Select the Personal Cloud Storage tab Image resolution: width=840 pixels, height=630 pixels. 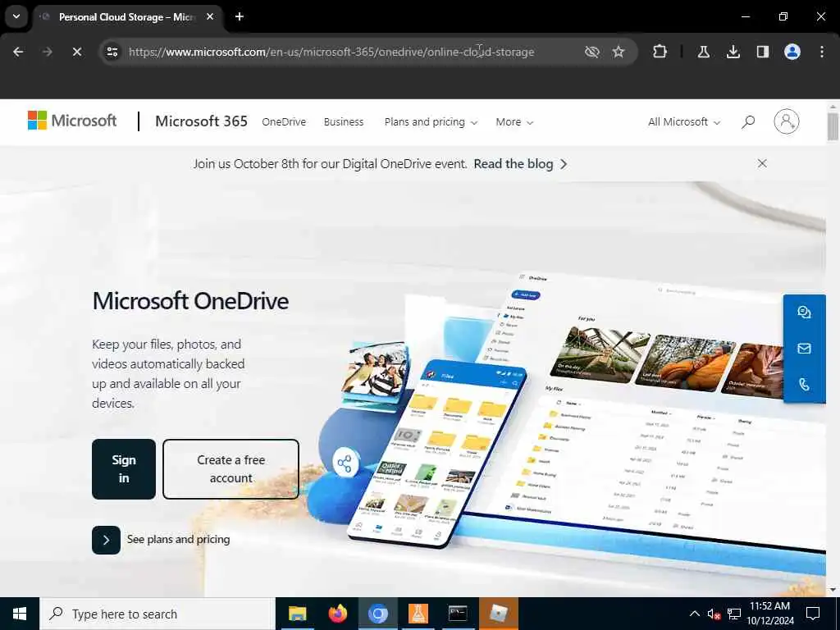[127, 17]
